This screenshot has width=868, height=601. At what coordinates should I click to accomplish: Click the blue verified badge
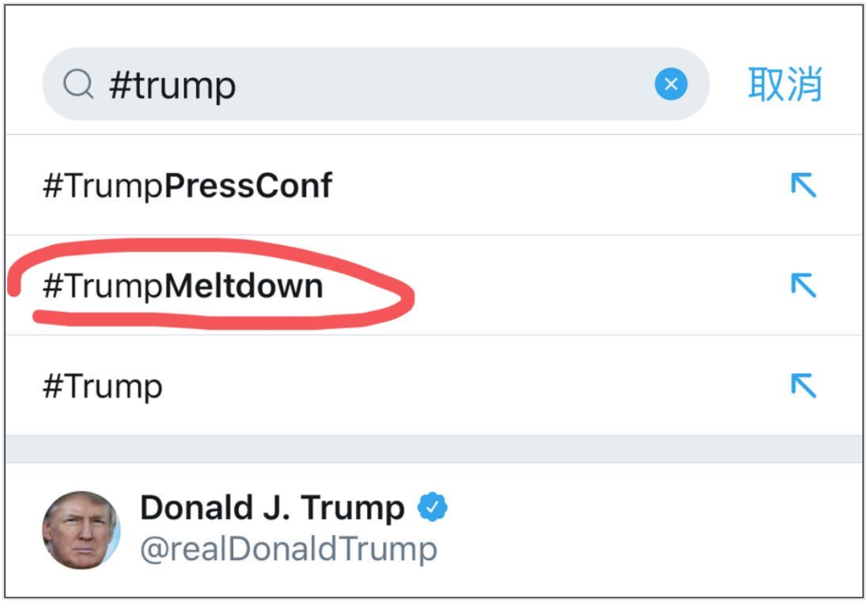tap(432, 506)
